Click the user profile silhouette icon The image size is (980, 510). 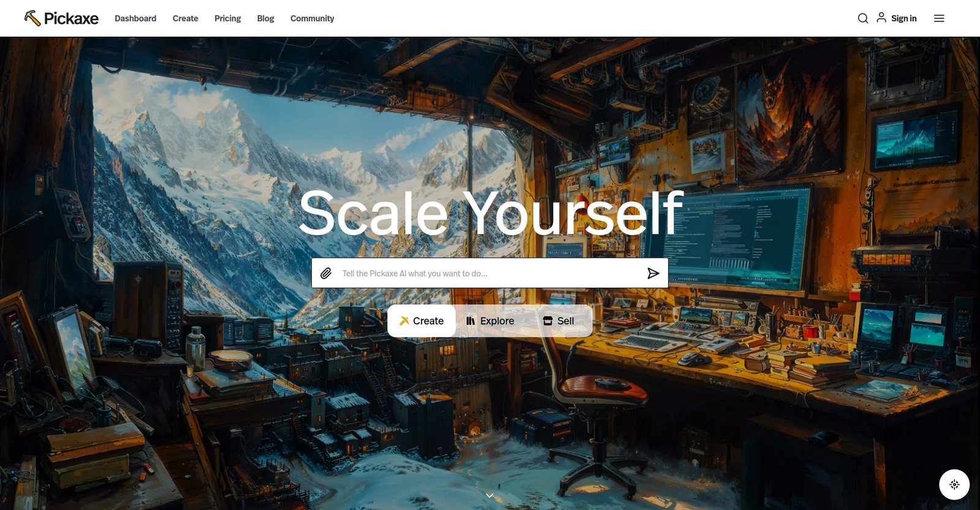click(881, 17)
